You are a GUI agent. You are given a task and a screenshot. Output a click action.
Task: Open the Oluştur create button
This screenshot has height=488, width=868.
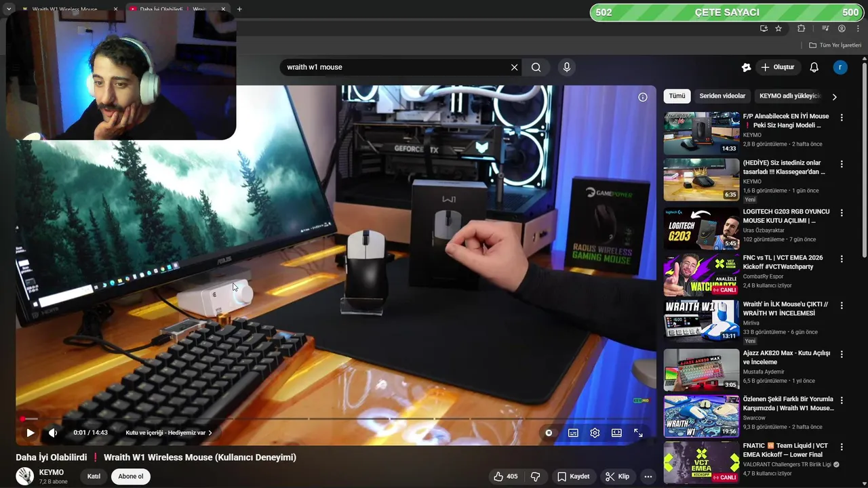pyautogui.click(x=777, y=67)
